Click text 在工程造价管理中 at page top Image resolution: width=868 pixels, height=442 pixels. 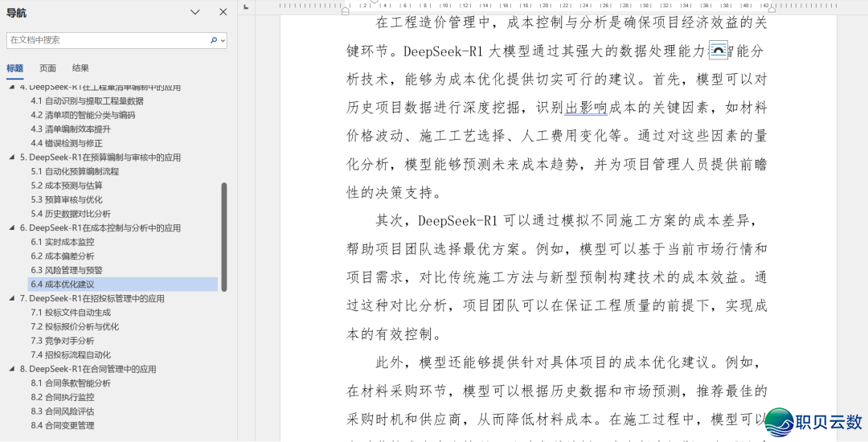[433, 23]
